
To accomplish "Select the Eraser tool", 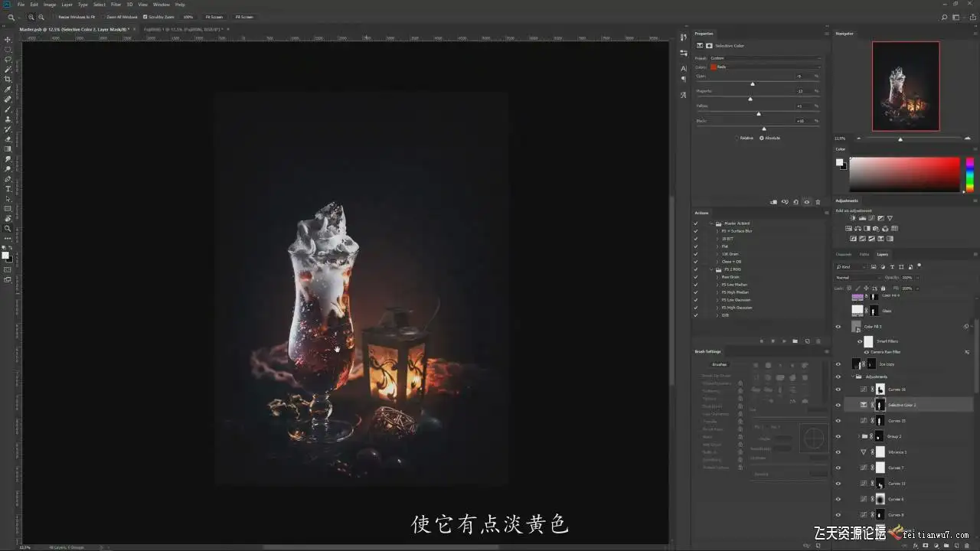I will tap(8, 139).
